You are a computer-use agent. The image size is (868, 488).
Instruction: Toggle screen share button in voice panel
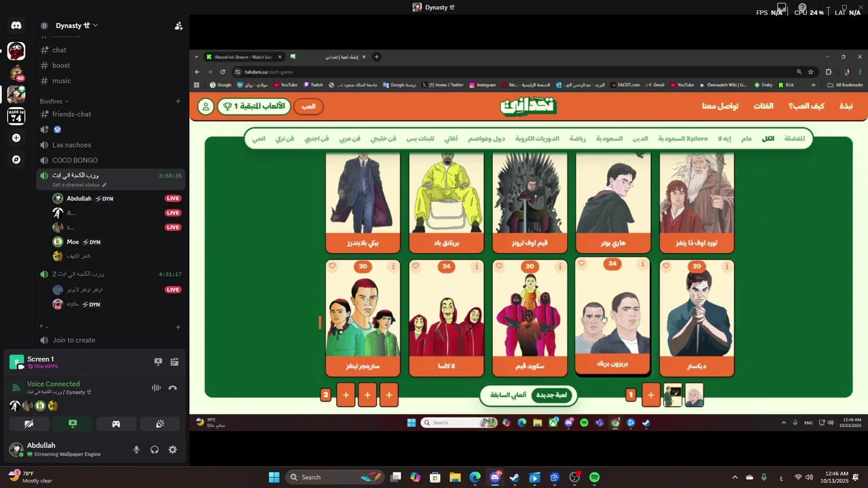pos(73,424)
